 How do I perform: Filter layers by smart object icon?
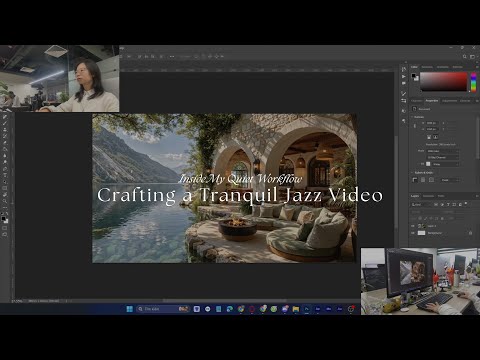[x=460, y=204]
